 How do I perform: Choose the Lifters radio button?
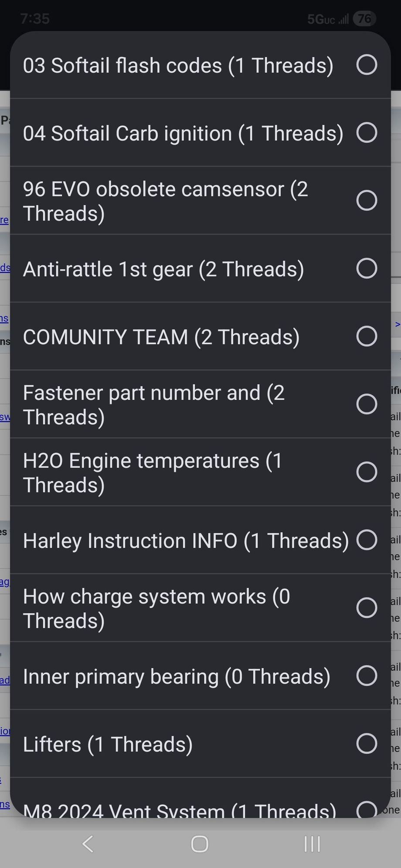pos(367,744)
